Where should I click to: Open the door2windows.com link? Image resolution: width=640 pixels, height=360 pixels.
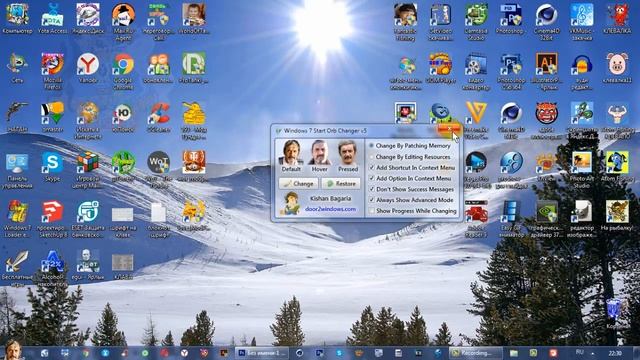point(330,209)
